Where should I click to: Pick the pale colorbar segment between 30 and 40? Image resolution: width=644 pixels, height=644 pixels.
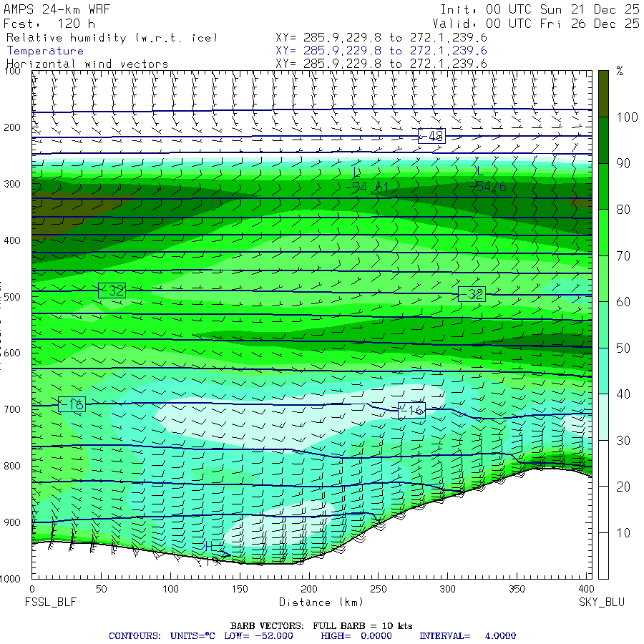[x=603, y=417]
